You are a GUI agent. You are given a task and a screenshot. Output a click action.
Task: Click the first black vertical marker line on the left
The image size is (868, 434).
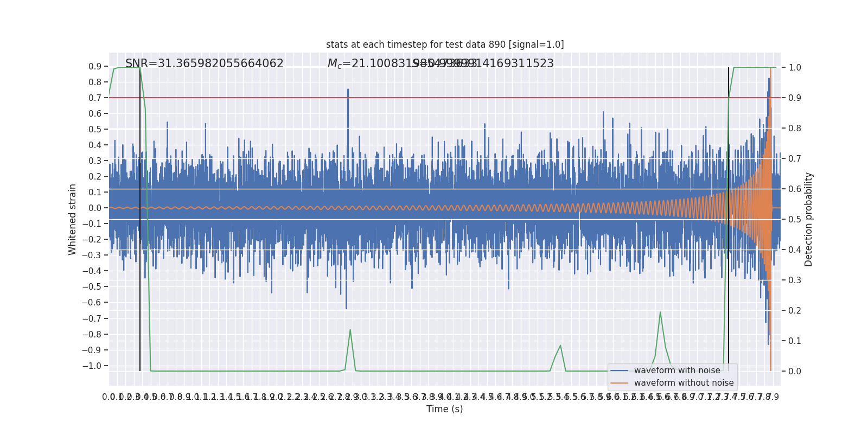tap(140, 271)
